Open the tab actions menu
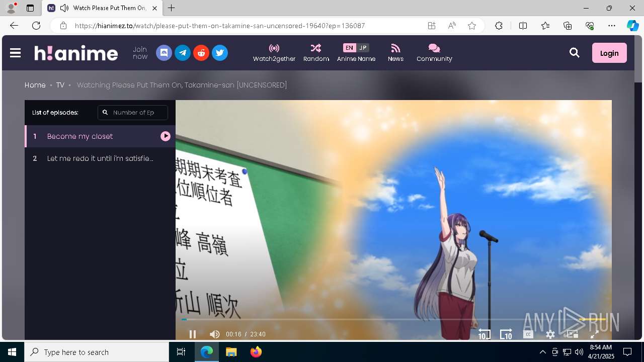The height and width of the screenshot is (362, 644). [30, 8]
